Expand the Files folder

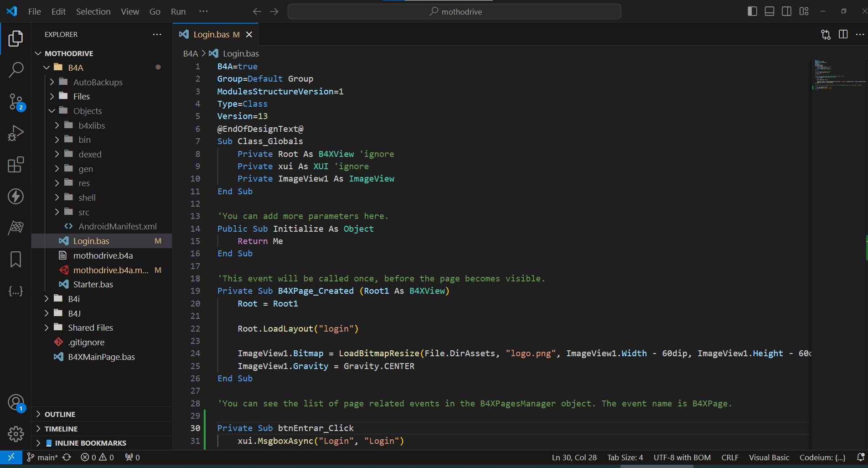pos(103,96)
